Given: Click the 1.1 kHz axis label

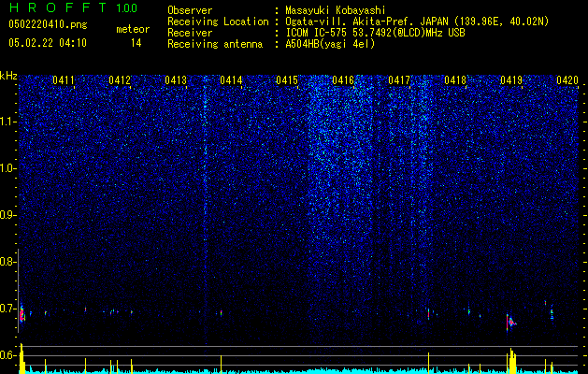Looking at the screenshot, I should (x=8, y=122).
